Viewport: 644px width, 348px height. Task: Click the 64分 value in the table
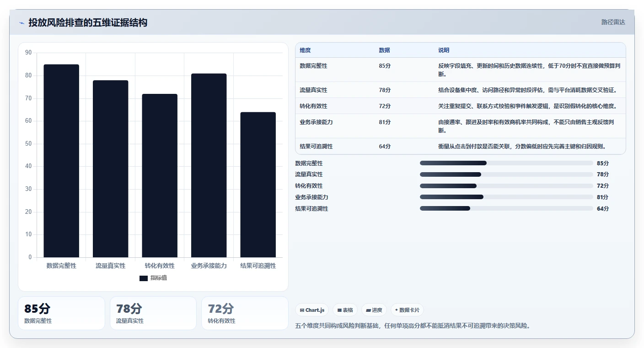385,147
